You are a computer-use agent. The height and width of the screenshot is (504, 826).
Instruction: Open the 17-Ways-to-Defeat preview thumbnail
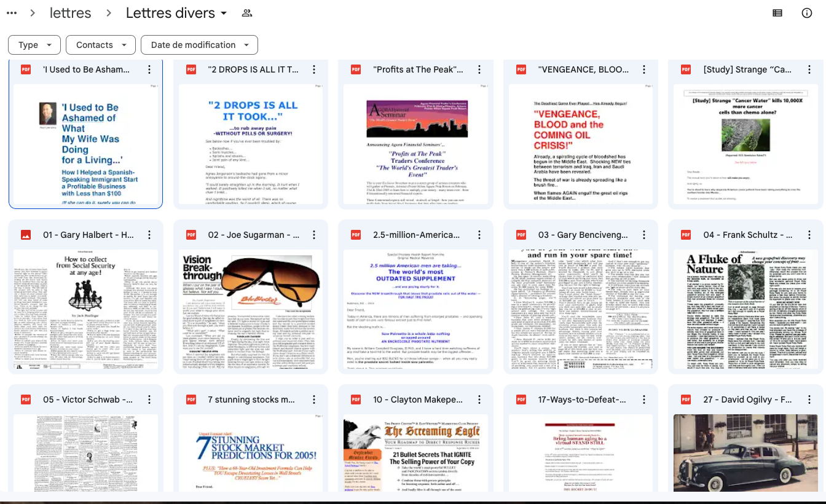(x=581, y=453)
